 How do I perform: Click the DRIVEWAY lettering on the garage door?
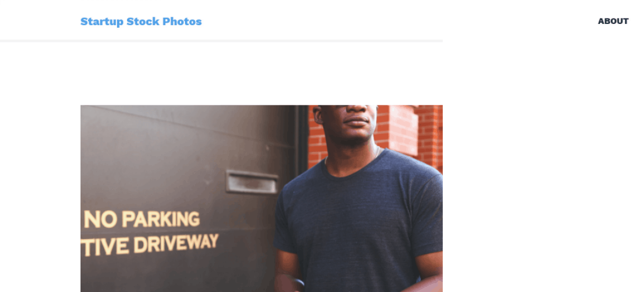tap(176, 243)
